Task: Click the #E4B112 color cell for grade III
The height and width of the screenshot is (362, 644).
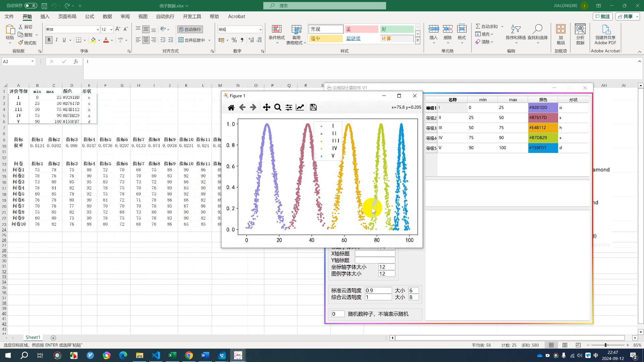Action: pyautogui.click(x=543, y=128)
